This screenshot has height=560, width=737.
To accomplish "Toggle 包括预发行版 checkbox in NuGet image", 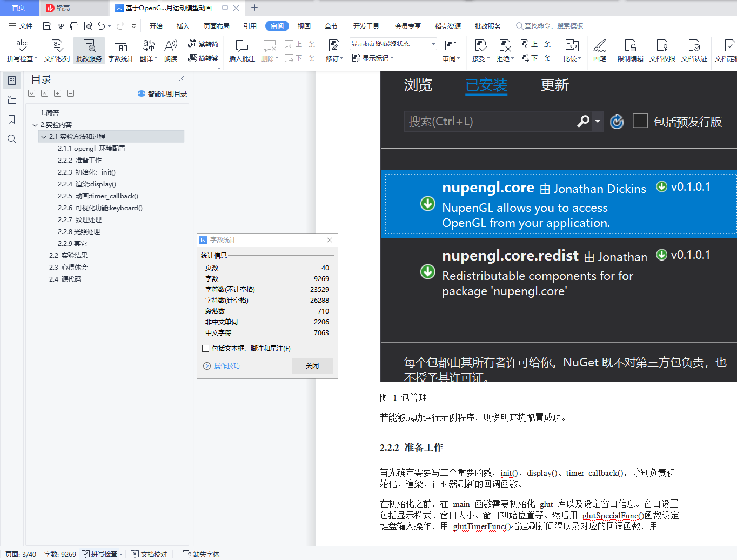I will pos(640,121).
